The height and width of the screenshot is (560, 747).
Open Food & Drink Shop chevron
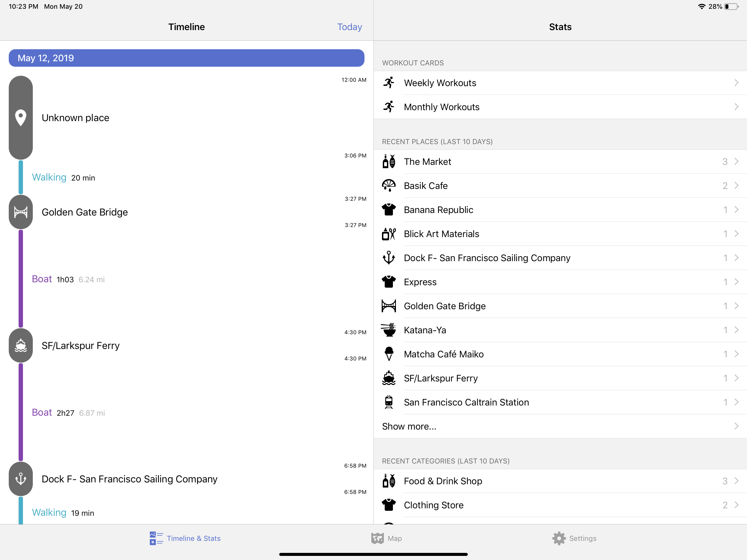[737, 481]
